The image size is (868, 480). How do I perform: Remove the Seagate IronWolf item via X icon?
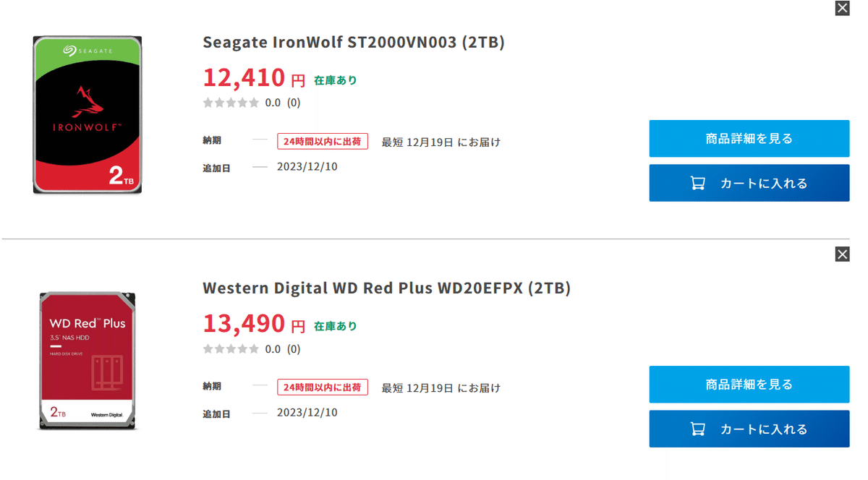(842, 8)
